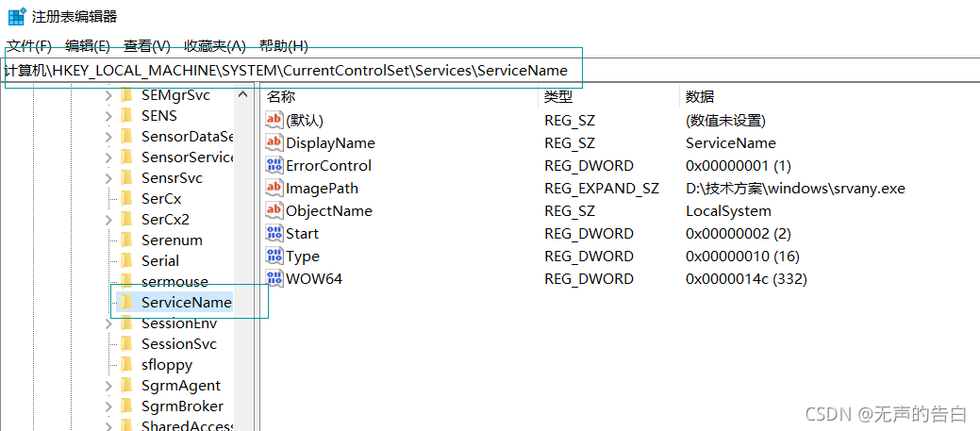Select the Serial folder icon
Viewport: 980px width, 431px height.
tap(127, 260)
